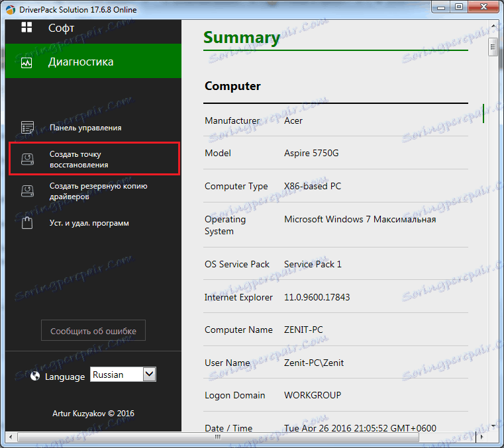Maximize the DriverPack Solution window
Screen dimensions: 504x448
459,7
